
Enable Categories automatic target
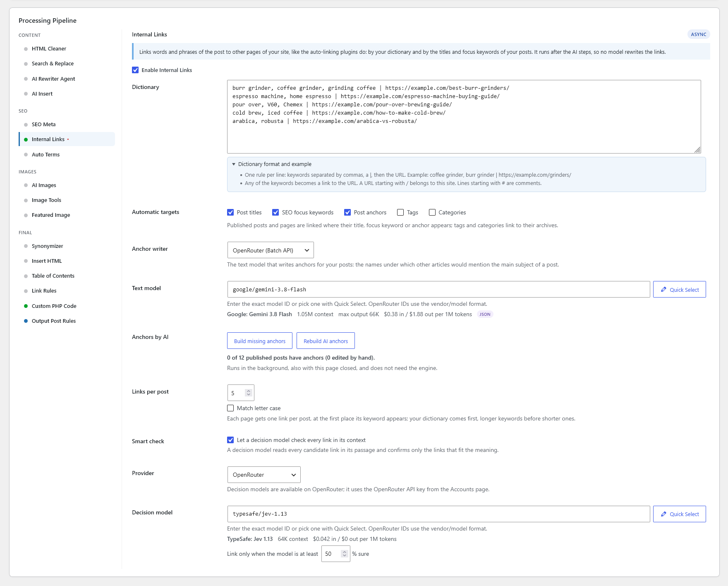pos(432,212)
